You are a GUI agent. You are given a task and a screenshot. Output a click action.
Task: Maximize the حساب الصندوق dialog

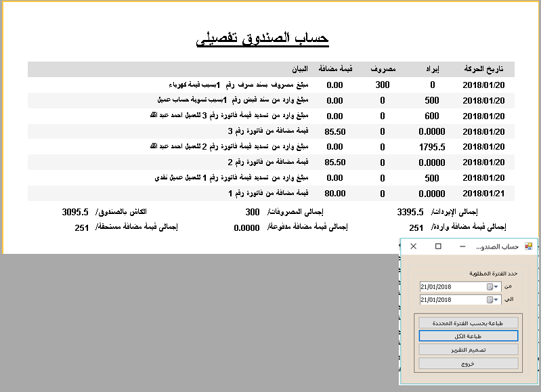tap(438, 246)
